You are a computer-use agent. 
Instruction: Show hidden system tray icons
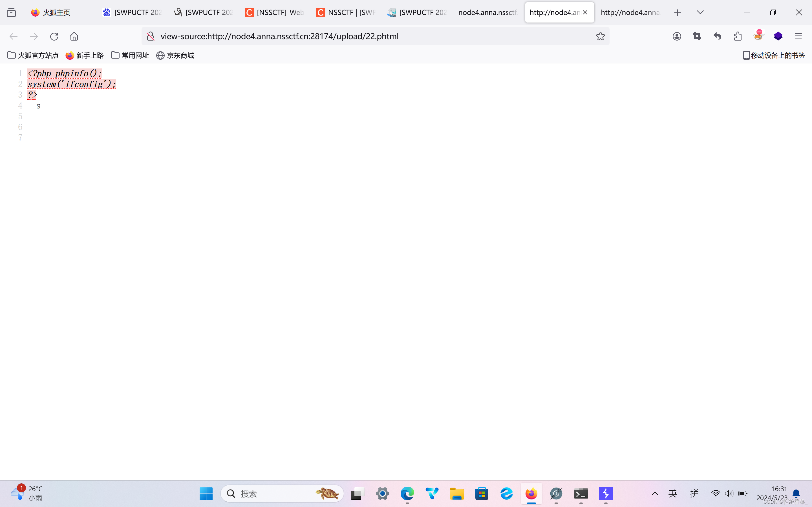655,493
